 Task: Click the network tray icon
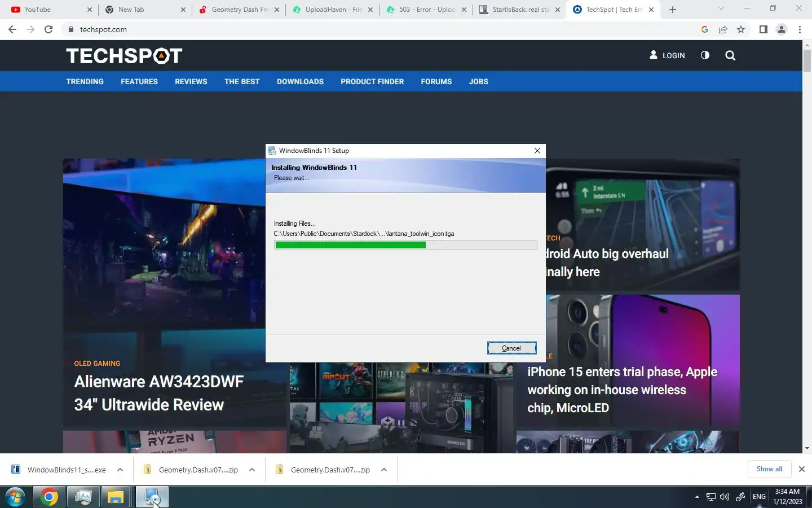pyautogui.click(x=711, y=497)
